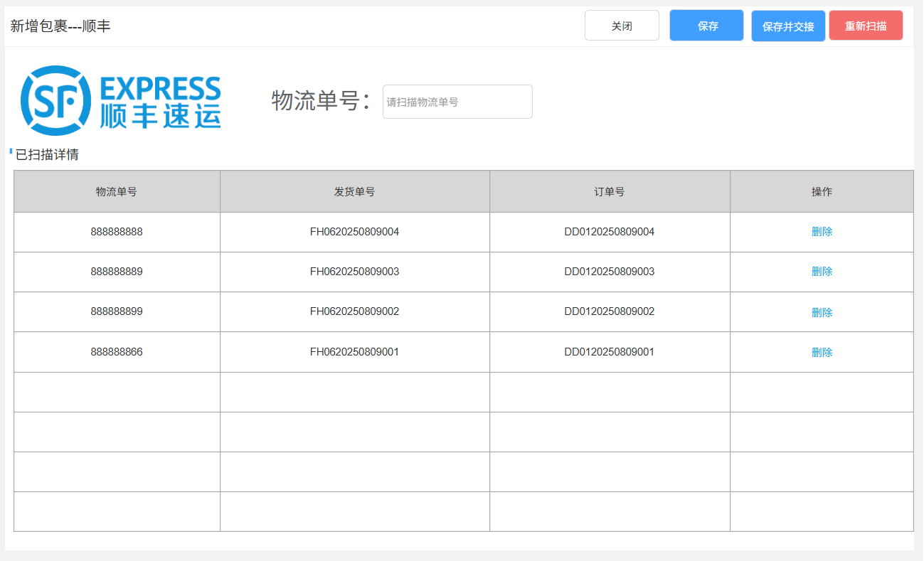Screen dimensions: 924x561
Task: Click the 保存并交接 button
Action: (788, 26)
